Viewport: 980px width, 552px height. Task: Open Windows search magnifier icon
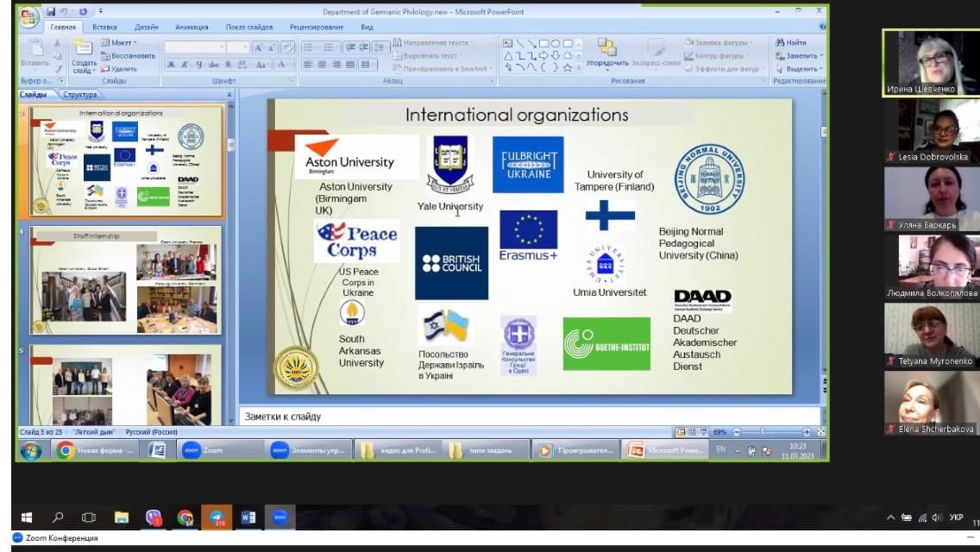pos(58,517)
